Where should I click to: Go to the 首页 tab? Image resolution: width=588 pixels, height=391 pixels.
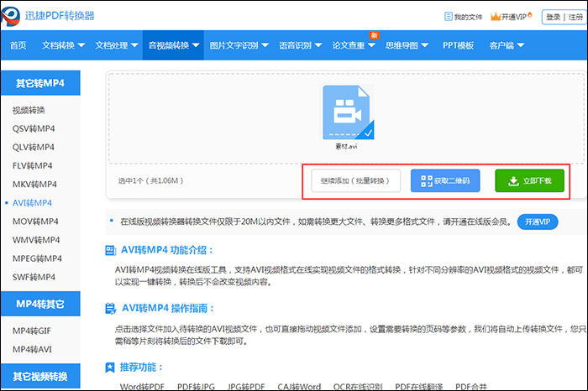pos(18,45)
